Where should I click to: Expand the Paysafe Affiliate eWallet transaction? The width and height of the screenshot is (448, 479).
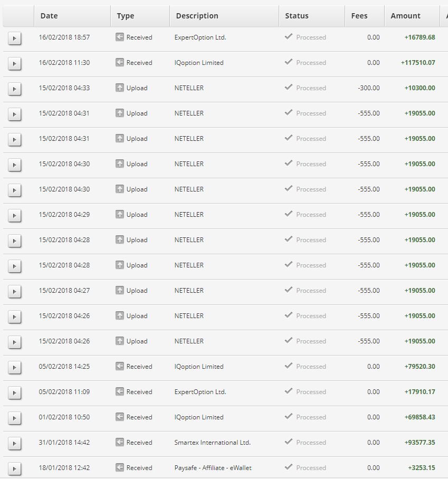(x=15, y=469)
